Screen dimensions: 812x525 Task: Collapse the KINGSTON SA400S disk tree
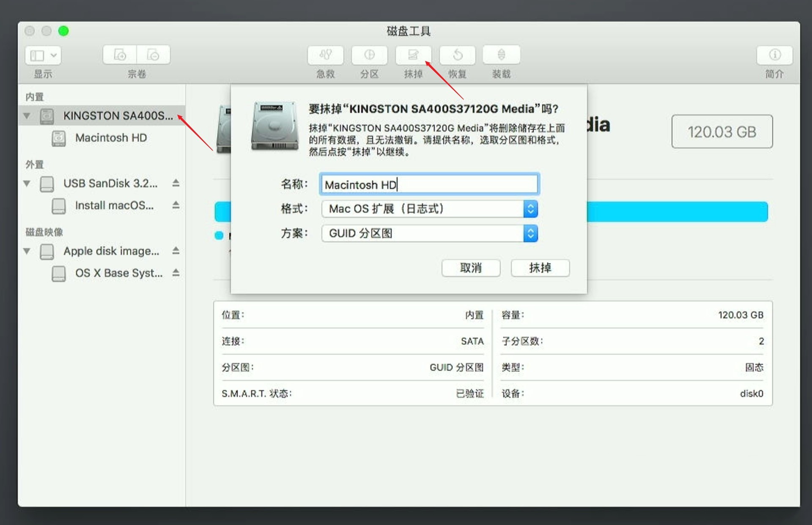pos(27,116)
